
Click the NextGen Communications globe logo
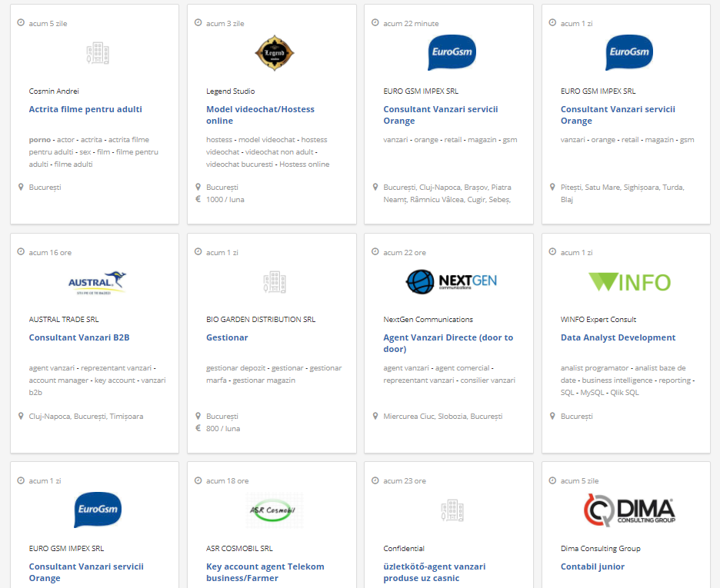click(452, 281)
